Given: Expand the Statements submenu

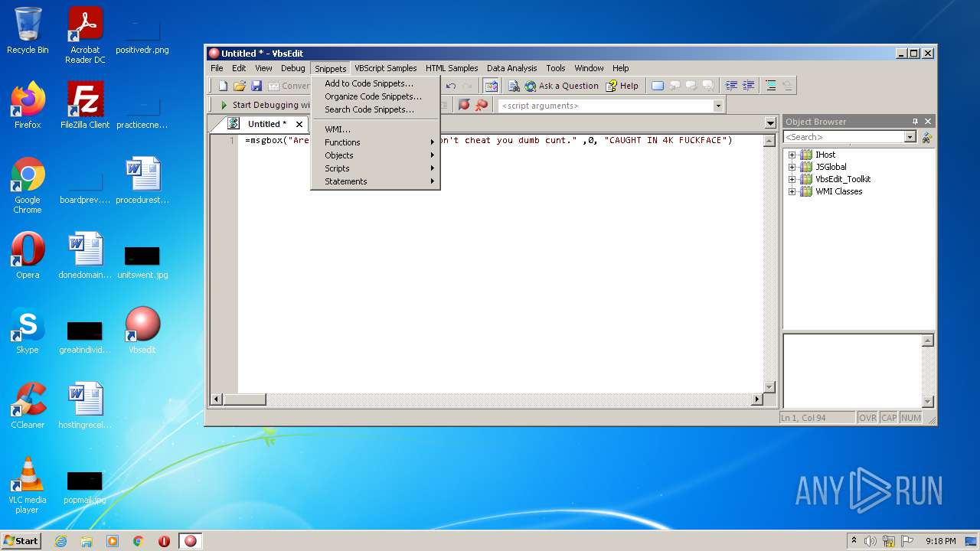Looking at the screenshot, I should pos(375,181).
